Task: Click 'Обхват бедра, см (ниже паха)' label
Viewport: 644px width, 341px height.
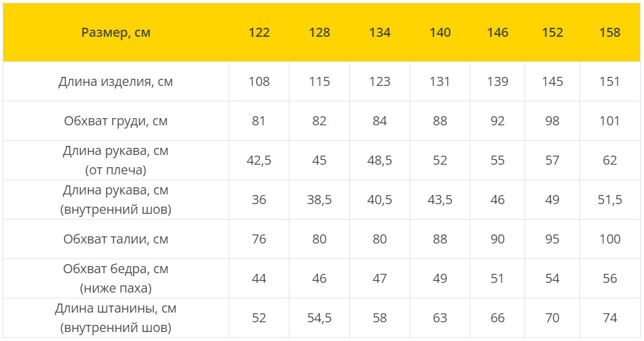Action: (x=116, y=278)
